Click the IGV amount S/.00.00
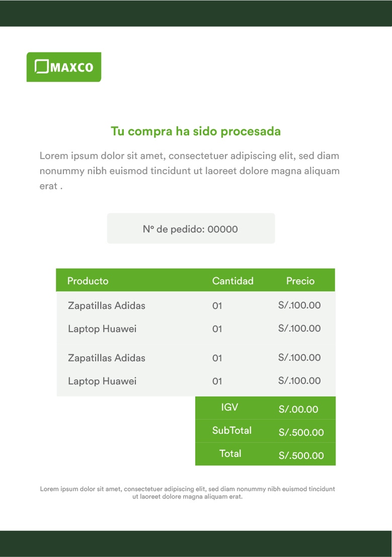The width and height of the screenshot is (392, 557). (298, 409)
